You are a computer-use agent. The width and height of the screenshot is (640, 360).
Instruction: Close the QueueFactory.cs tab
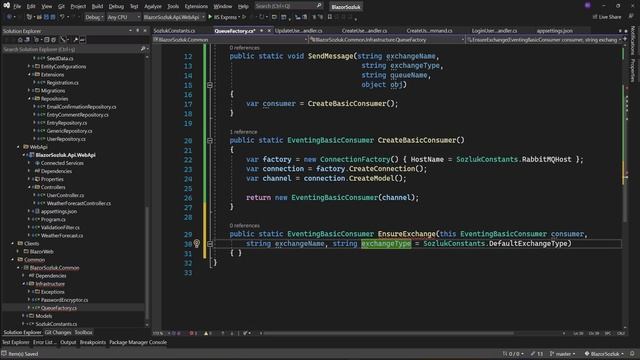(269, 31)
